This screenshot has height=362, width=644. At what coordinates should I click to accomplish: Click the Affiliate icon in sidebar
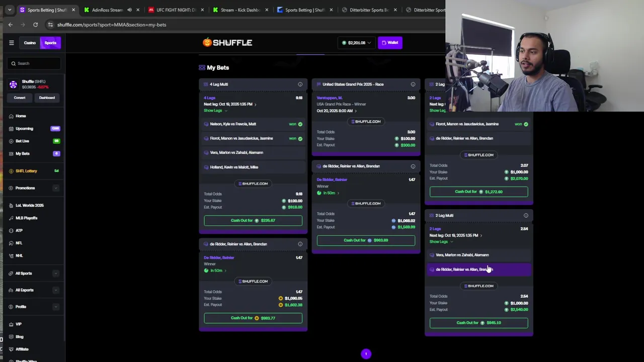(x=11, y=349)
